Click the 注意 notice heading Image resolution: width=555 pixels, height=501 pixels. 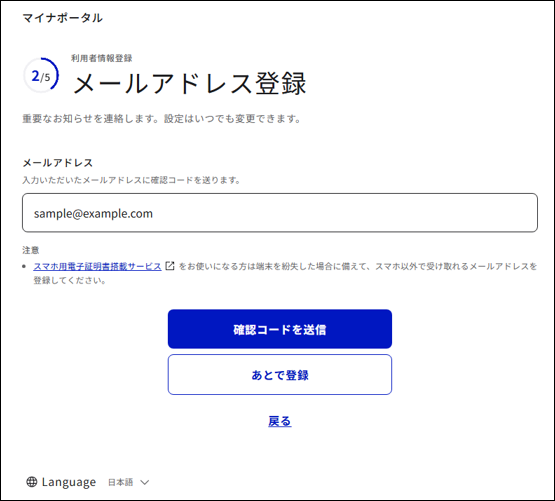point(31,250)
